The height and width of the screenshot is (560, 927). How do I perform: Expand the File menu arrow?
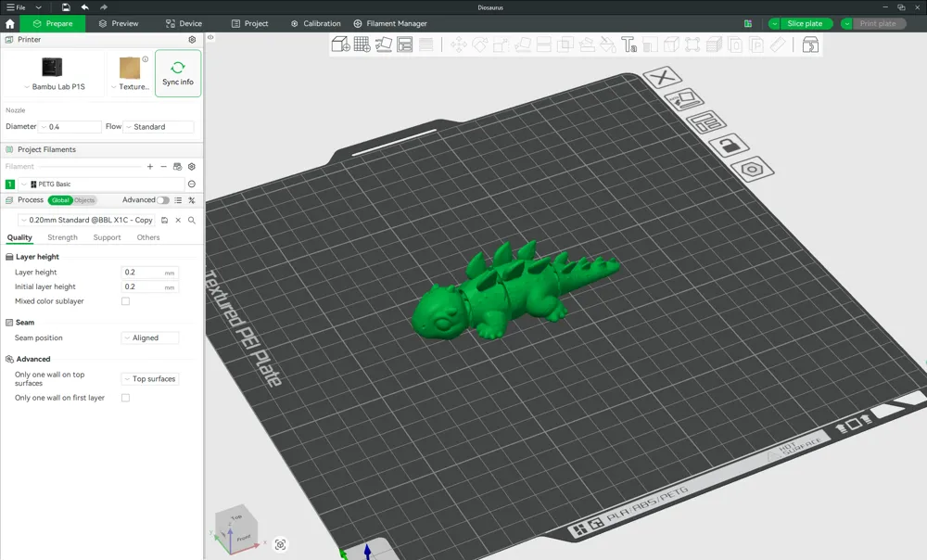tap(38, 7)
